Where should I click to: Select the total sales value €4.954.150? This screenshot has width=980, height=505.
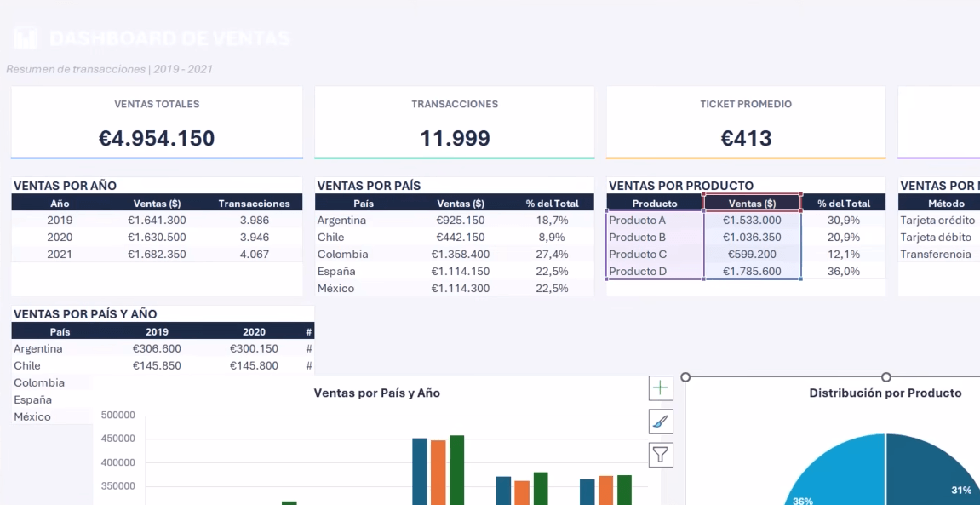(157, 138)
